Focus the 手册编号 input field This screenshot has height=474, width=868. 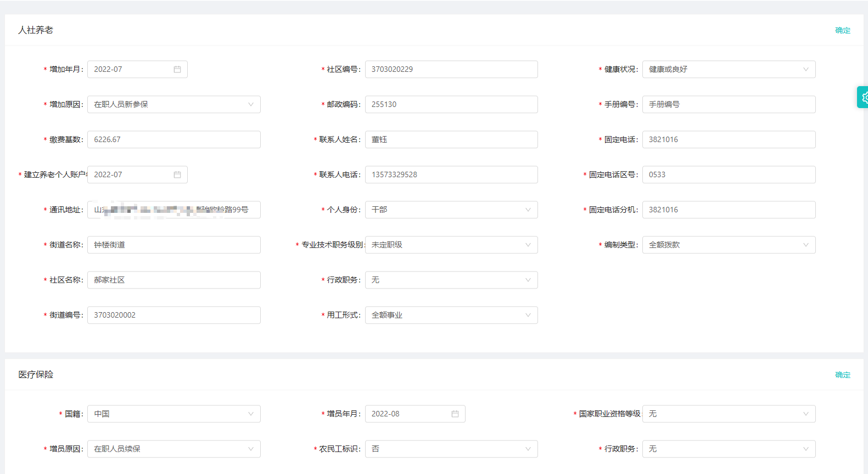[729, 104]
